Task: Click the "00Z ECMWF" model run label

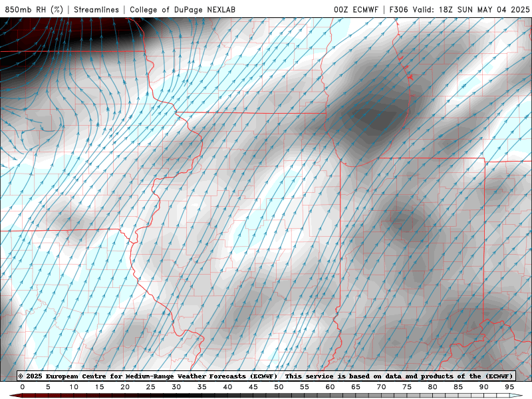Action: point(356,9)
